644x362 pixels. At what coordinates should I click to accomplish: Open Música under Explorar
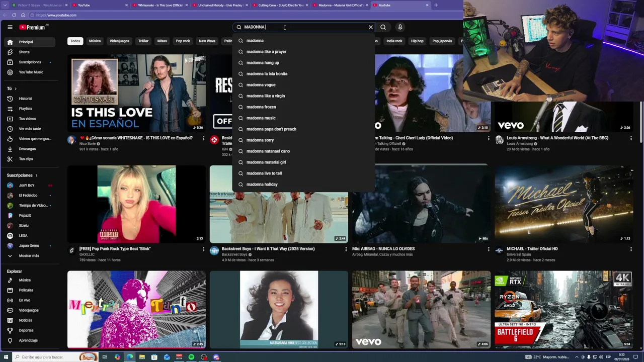point(30,280)
